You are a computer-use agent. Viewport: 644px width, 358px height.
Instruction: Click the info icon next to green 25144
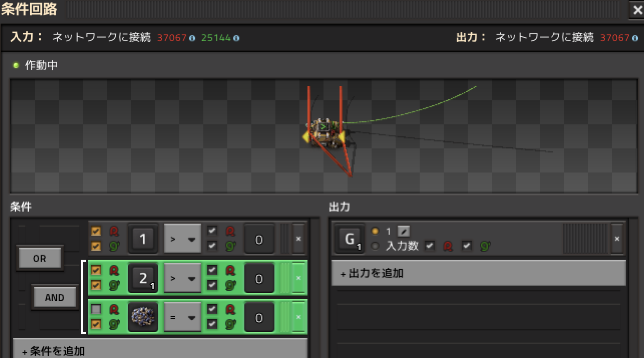[236, 38]
